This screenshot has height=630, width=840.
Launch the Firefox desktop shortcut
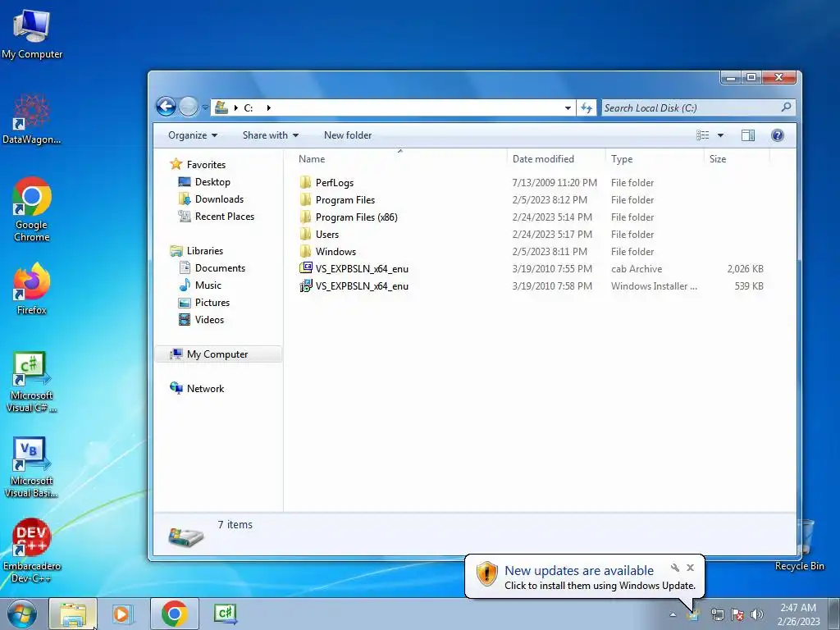click(32, 288)
